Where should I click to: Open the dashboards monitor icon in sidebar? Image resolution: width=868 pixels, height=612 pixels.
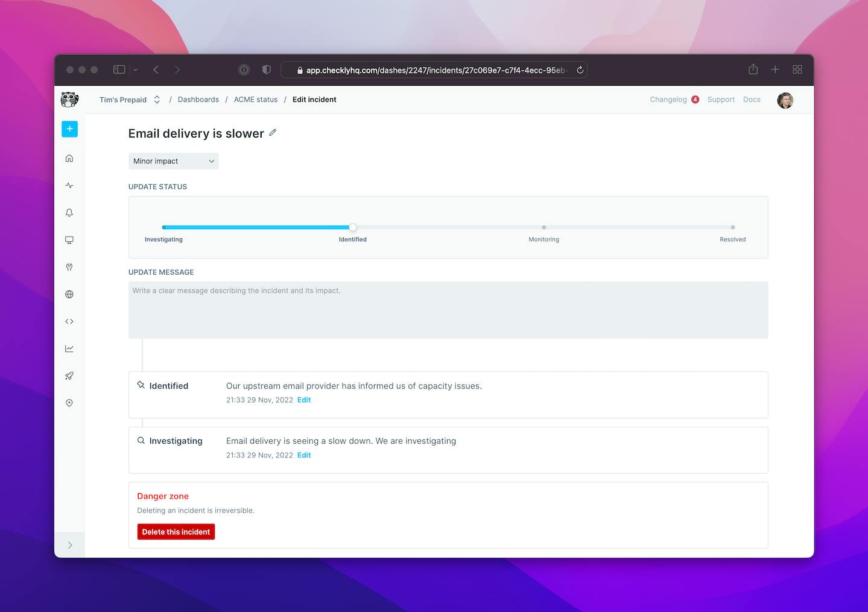click(69, 240)
